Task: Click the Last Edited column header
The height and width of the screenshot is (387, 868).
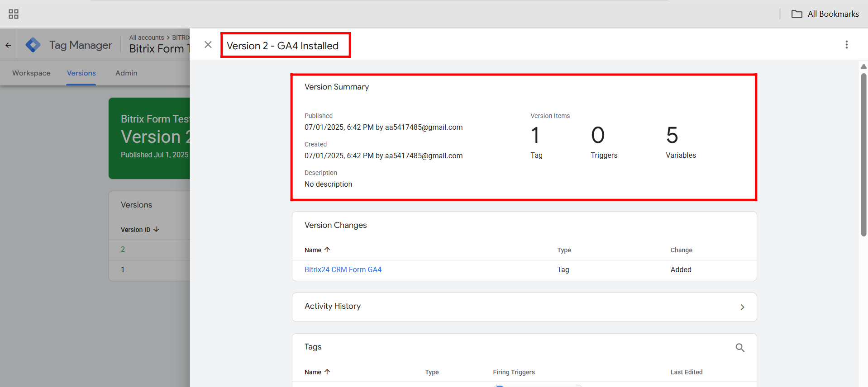Action: click(x=686, y=372)
